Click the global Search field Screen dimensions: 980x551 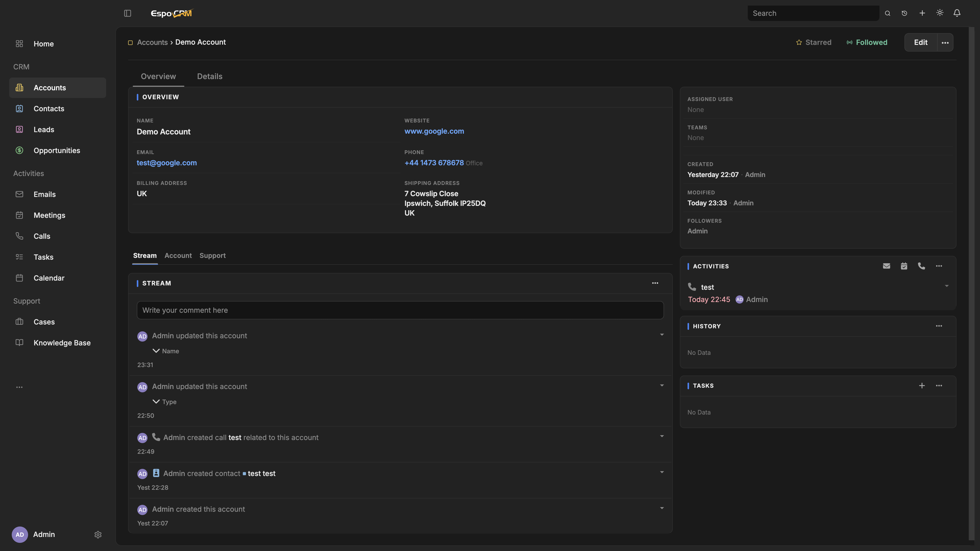tap(813, 13)
